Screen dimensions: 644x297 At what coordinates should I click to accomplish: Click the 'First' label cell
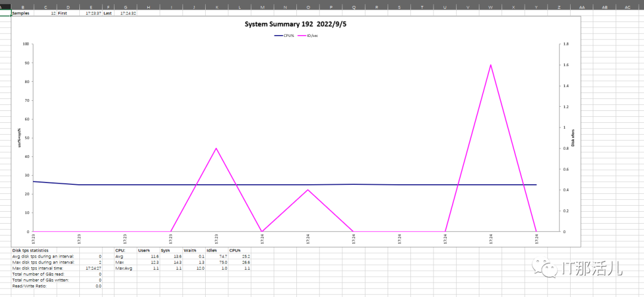tap(68, 13)
